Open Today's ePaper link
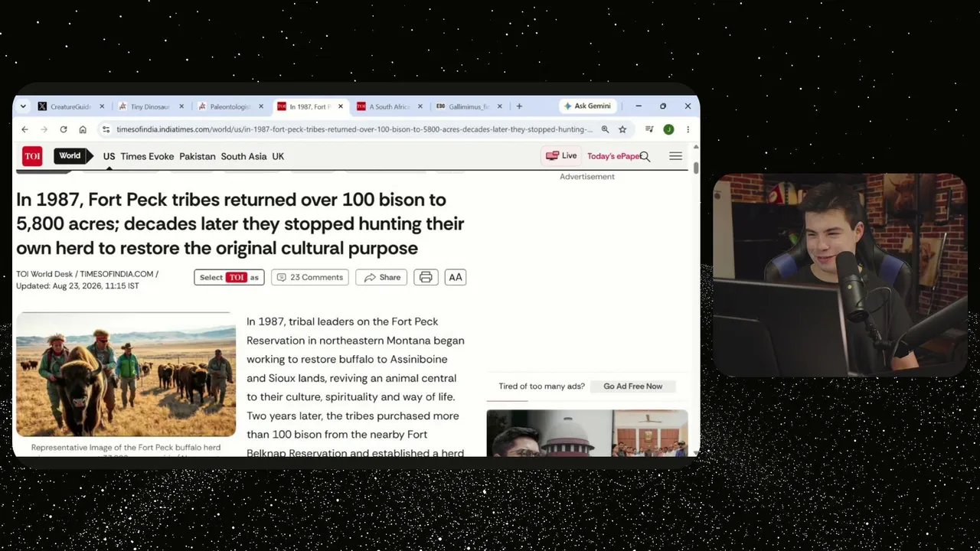980x551 pixels. tap(612, 156)
